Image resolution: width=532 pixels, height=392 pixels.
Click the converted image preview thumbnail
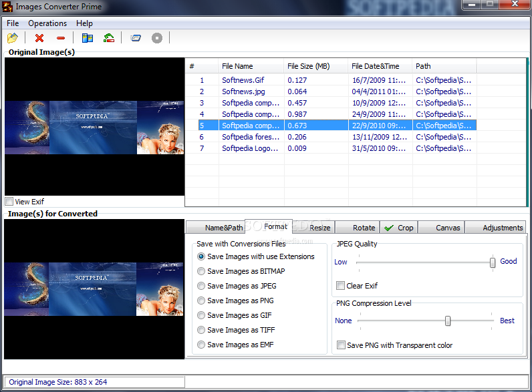point(94,289)
